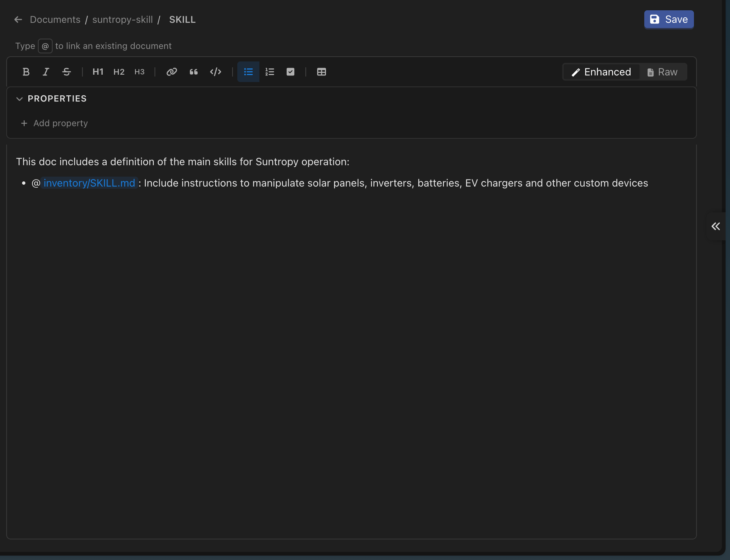Click the @ key hint badge
The height and width of the screenshot is (560, 730).
(45, 46)
